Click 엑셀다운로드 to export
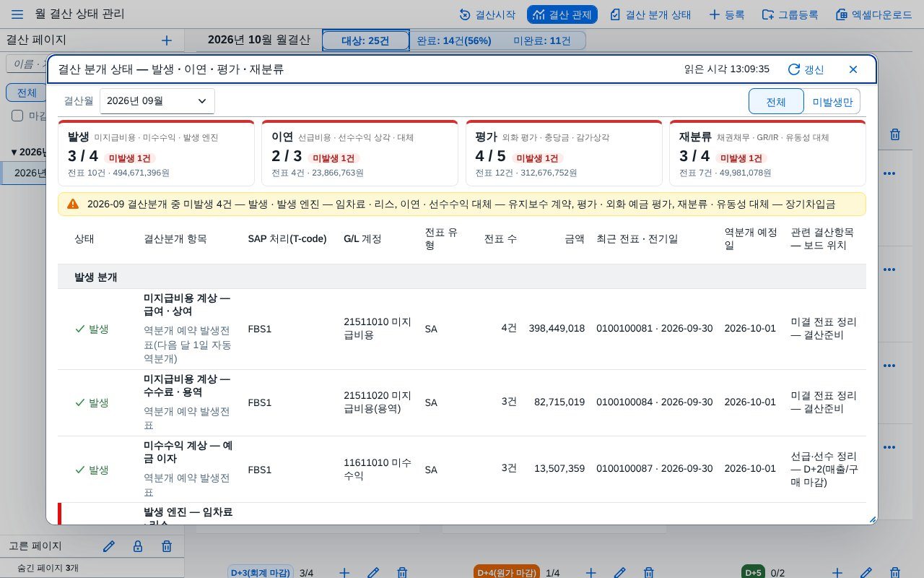The height and width of the screenshot is (578, 924). point(873,14)
